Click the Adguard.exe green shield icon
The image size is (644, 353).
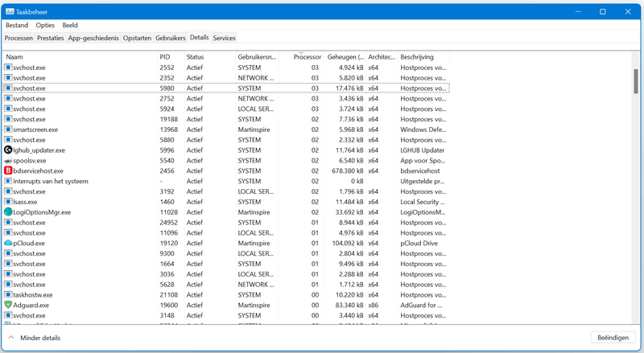(x=8, y=306)
